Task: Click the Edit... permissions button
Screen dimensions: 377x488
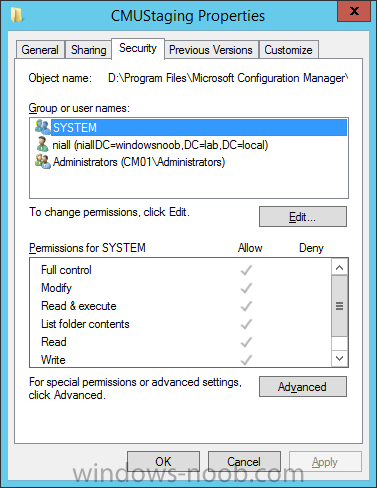Action: point(303,217)
